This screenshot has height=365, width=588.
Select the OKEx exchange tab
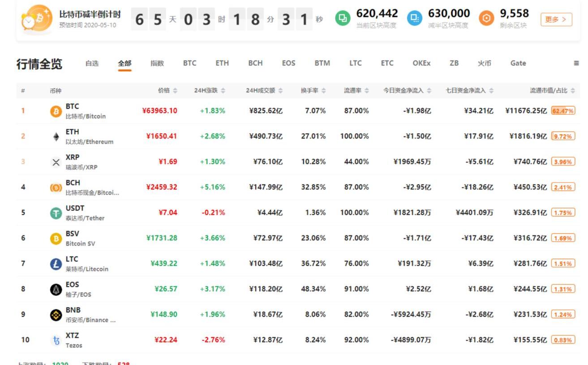click(421, 63)
